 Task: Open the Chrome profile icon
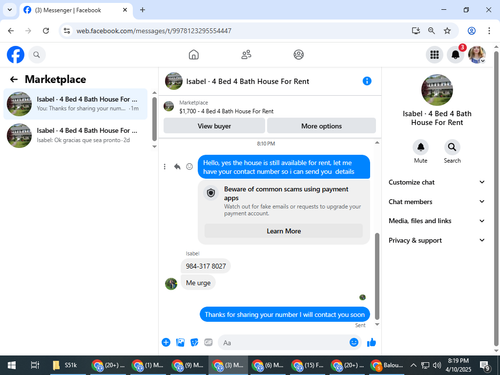click(x=471, y=31)
